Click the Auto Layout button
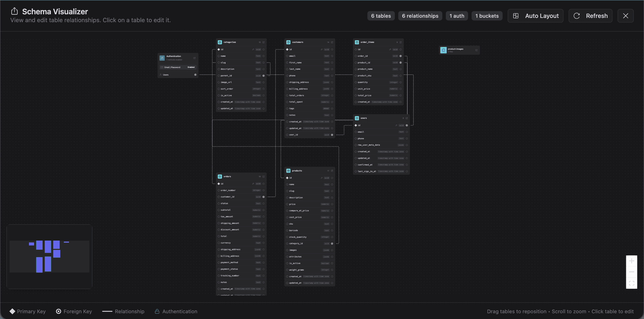The height and width of the screenshot is (319, 644). [x=535, y=15]
